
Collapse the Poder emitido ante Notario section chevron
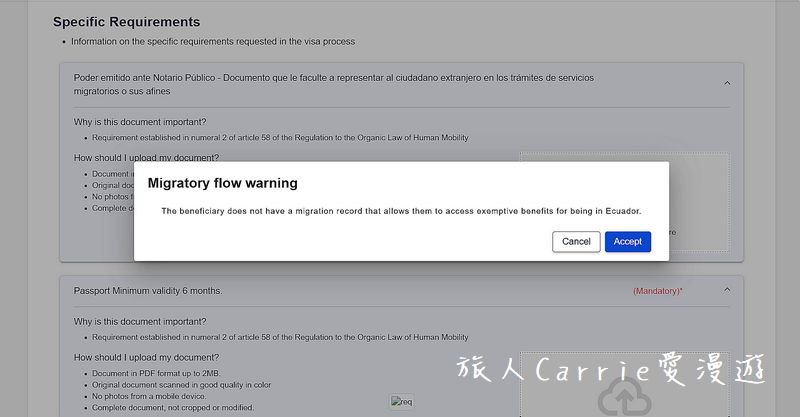727,83
